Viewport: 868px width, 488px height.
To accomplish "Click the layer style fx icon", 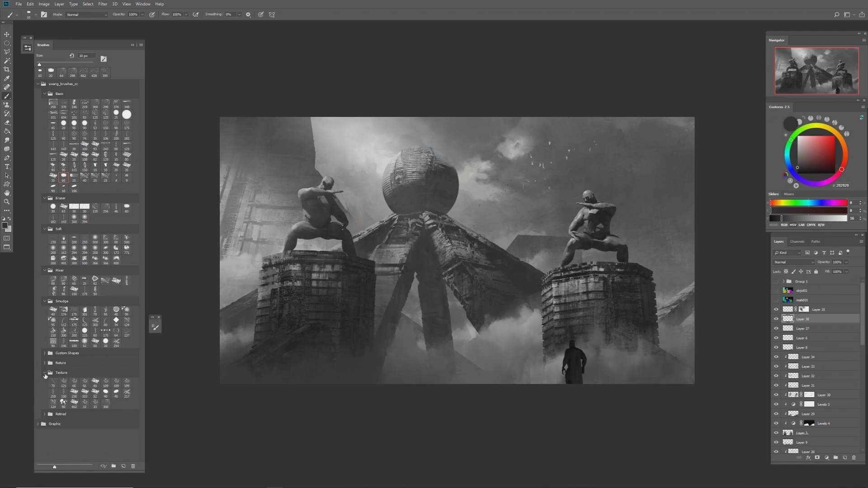I will click(x=808, y=458).
